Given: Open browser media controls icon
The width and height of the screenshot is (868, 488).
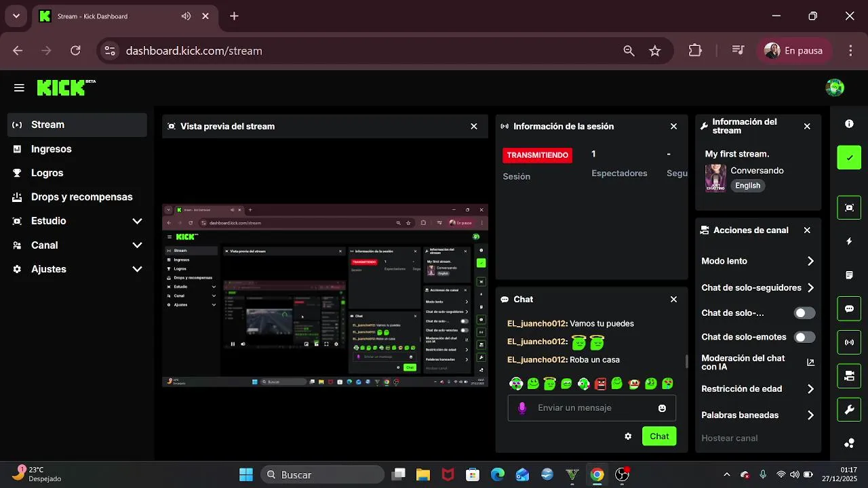Looking at the screenshot, I should (738, 51).
